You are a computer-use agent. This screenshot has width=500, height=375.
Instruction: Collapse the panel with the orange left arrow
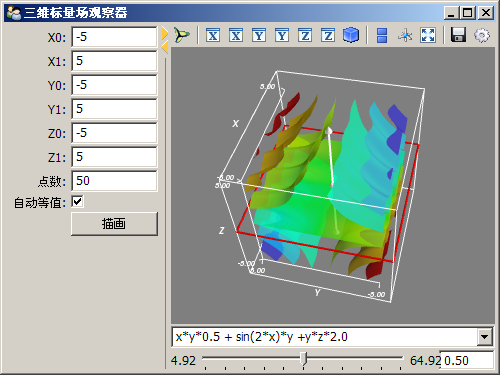click(165, 47)
